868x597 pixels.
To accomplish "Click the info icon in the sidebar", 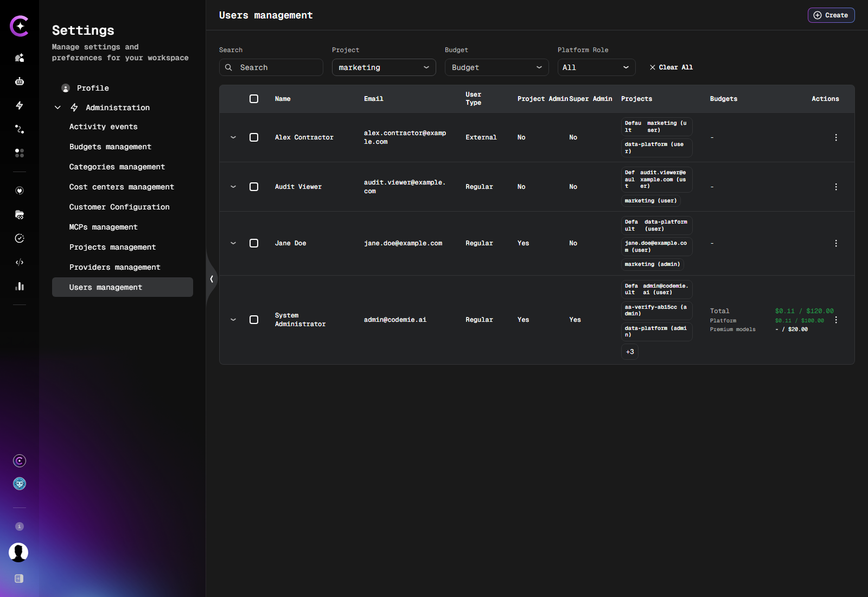I will coord(20,526).
